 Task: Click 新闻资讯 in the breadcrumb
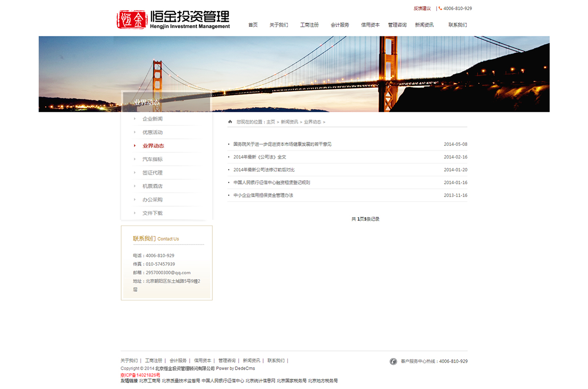pos(289,122)
